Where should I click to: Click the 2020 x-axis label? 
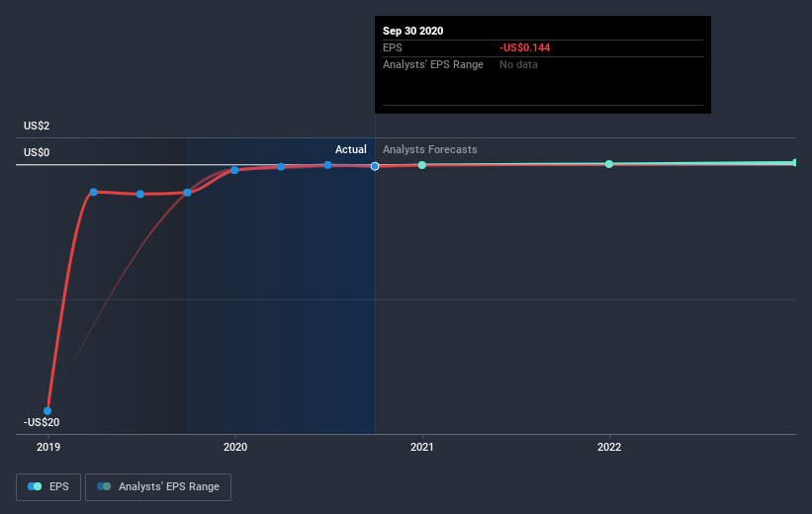point(235,447)
